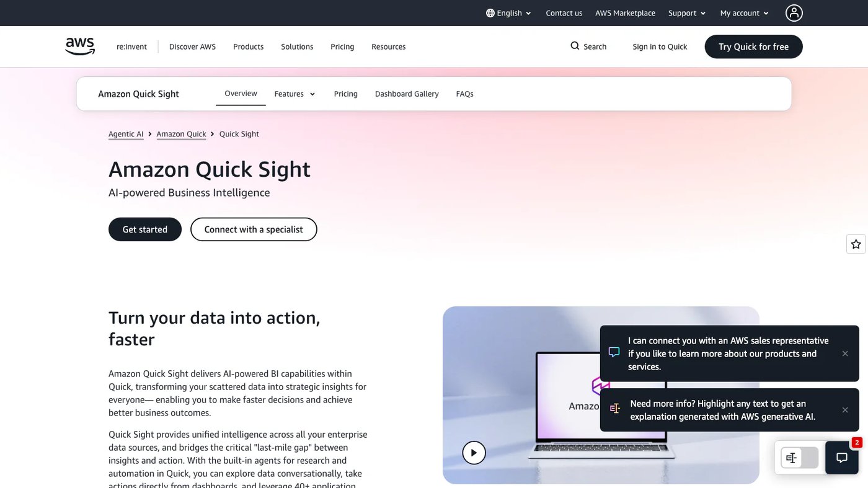The image size is (868, 488).
Task: Click Amazon Quick Sight product title in nav
Action: (138, 94)
